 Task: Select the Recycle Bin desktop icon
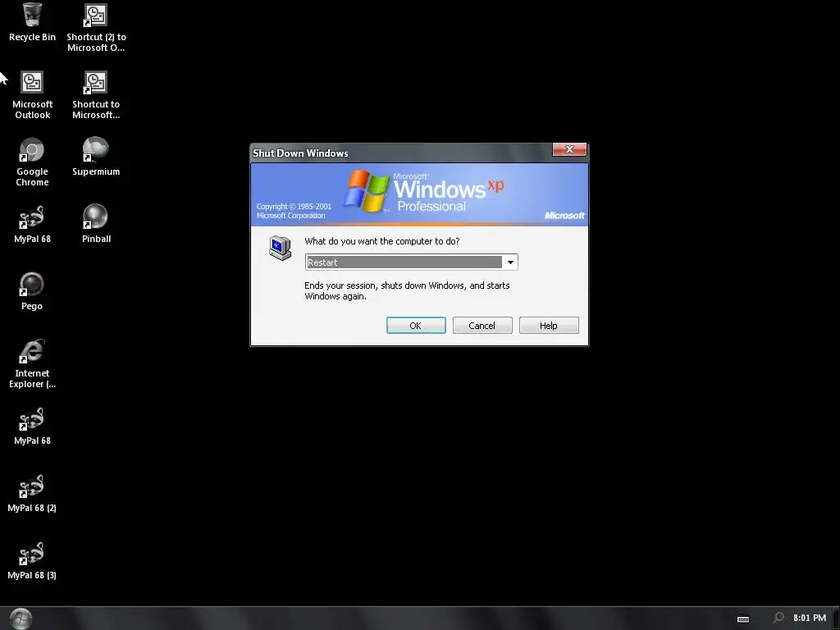point(32,22)
